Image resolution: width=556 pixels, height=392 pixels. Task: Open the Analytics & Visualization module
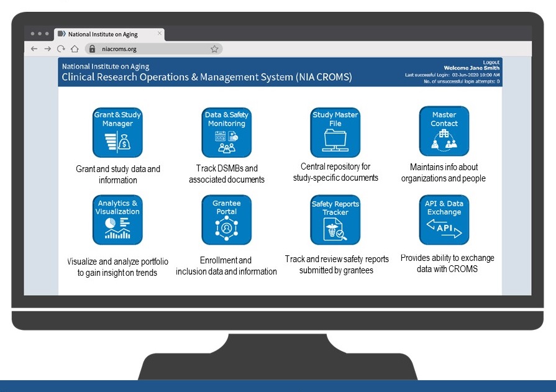117,219
